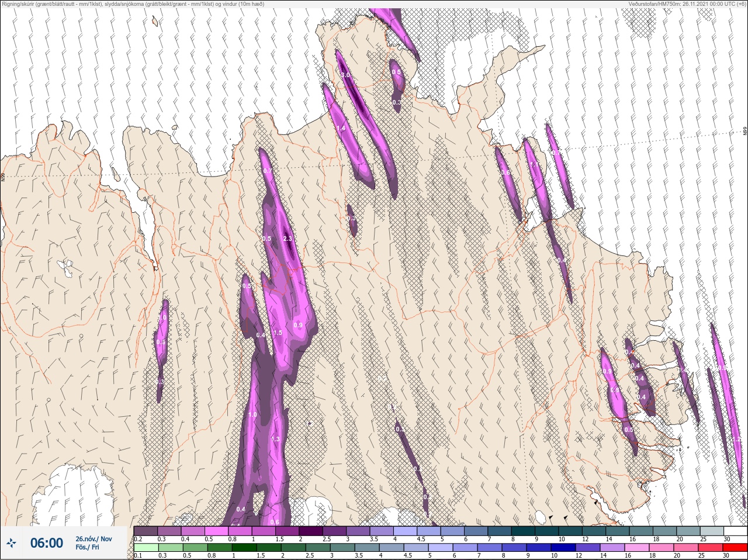Pick the darkest green 1–1.5 swatch in bottom legend
The height and width of the screenshot is (560, 748).
tap(244, 548)
